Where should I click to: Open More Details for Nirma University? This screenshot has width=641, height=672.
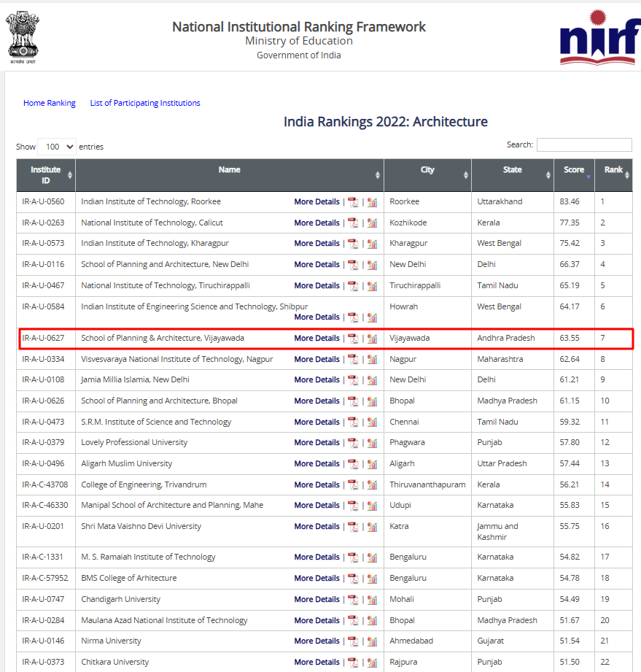(x=316, y=641)
